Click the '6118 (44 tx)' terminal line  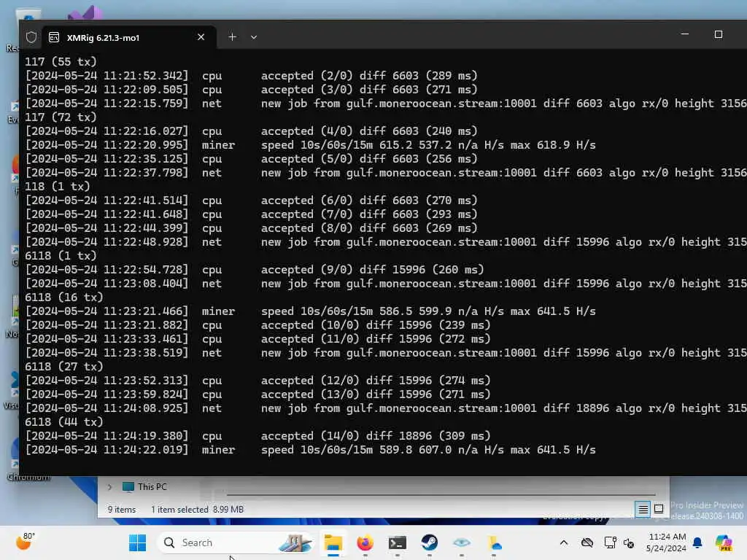pos(64,422)
